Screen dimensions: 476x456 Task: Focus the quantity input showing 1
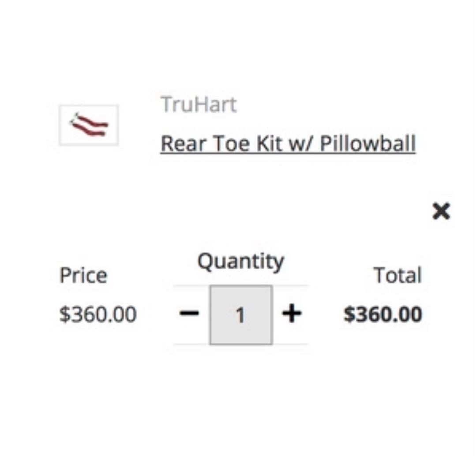[241, 314]
